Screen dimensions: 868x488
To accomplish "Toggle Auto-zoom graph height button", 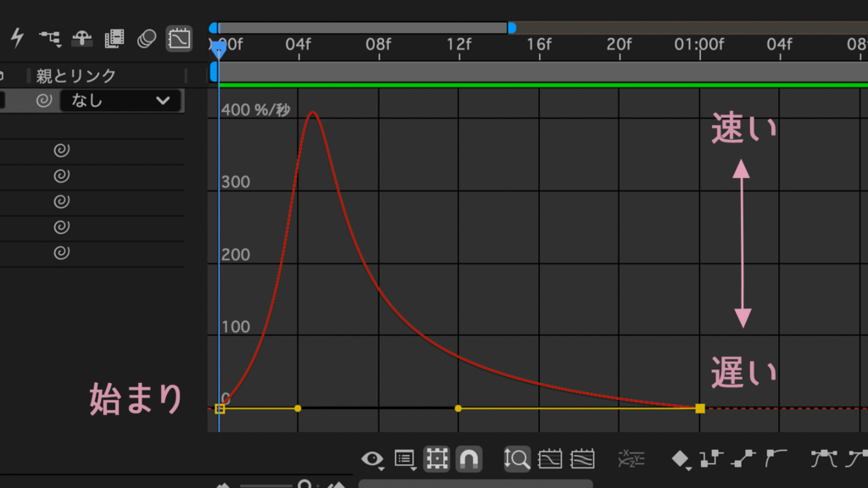I will pos(517,458).
